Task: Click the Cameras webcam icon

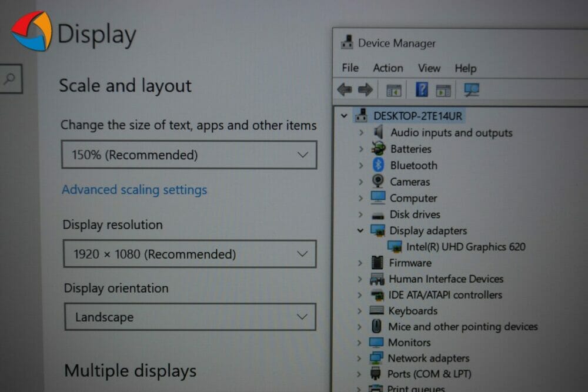Action: click(377, 182)
